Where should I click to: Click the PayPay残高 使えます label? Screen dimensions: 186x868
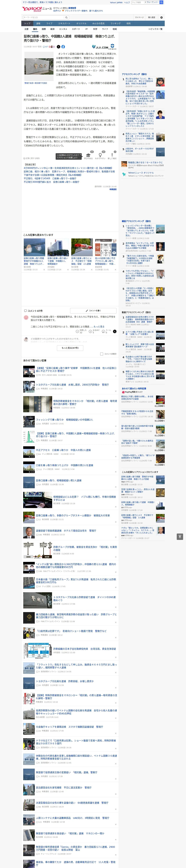[x=132, y=392]
